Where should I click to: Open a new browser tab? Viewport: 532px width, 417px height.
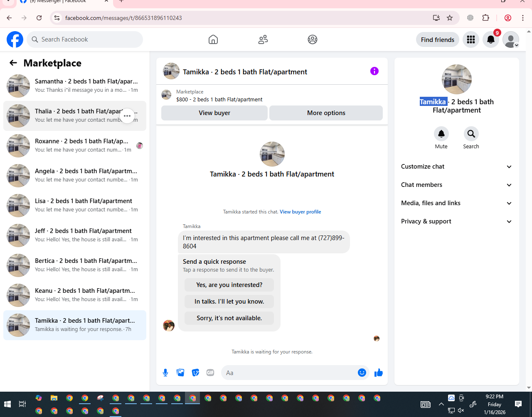121,2
